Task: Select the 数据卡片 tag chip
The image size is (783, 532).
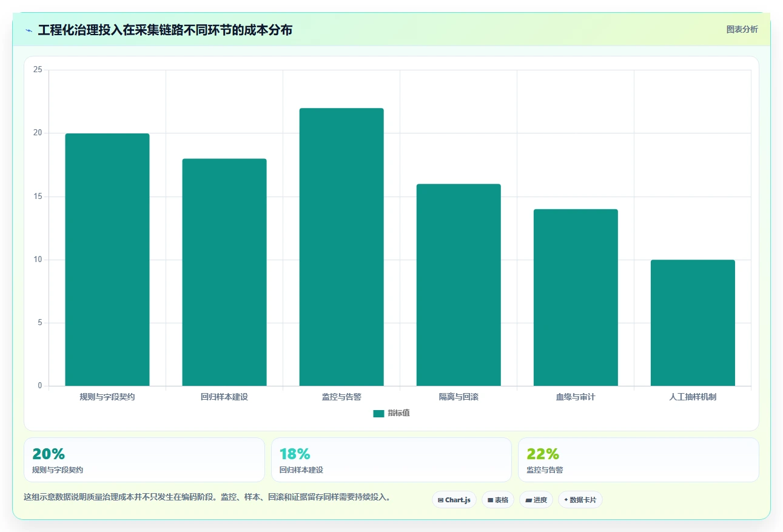Action: coord(580,500)
